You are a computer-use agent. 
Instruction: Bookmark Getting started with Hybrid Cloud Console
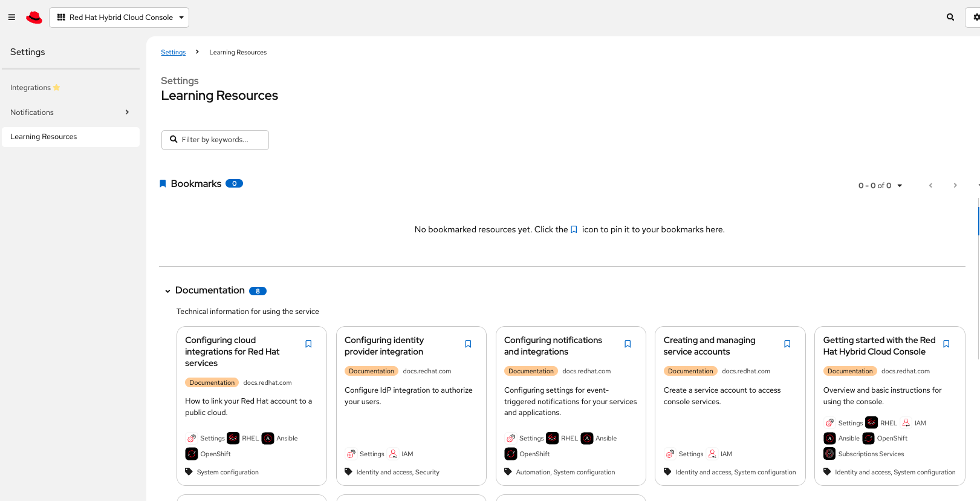pos(946,344)
